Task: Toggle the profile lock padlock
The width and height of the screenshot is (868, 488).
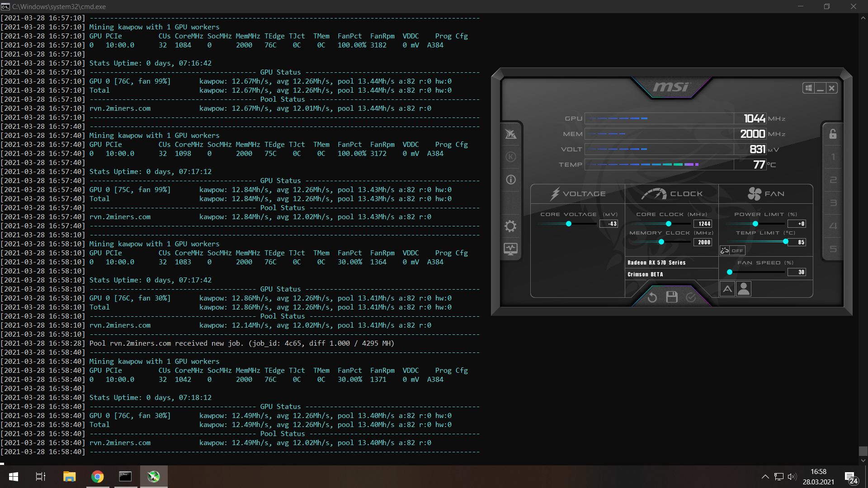Action: coord(833,134)
